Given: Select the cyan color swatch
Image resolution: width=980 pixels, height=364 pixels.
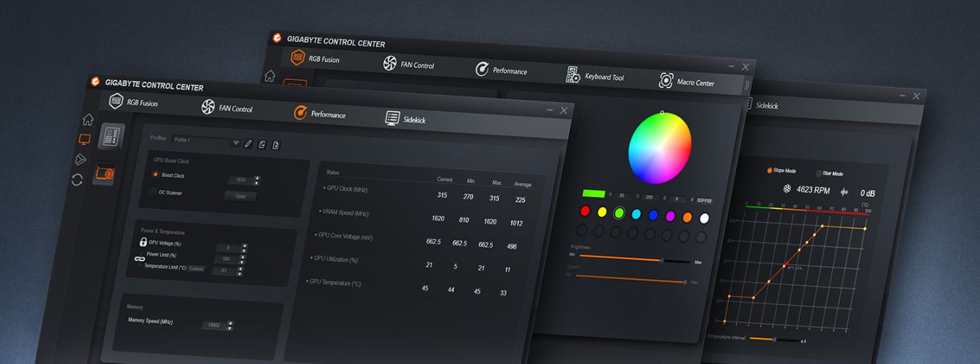Looking at the screenshot, I should 637,214.
